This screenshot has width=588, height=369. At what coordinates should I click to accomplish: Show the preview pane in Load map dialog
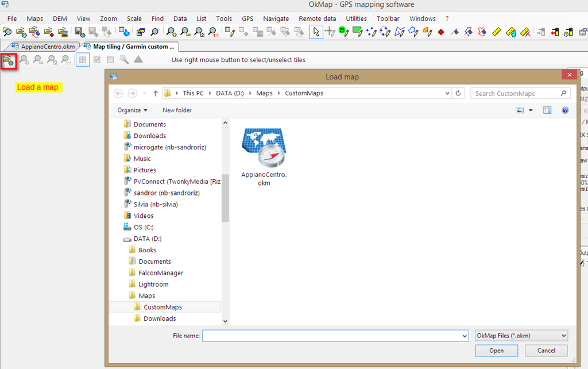(547, 110)
